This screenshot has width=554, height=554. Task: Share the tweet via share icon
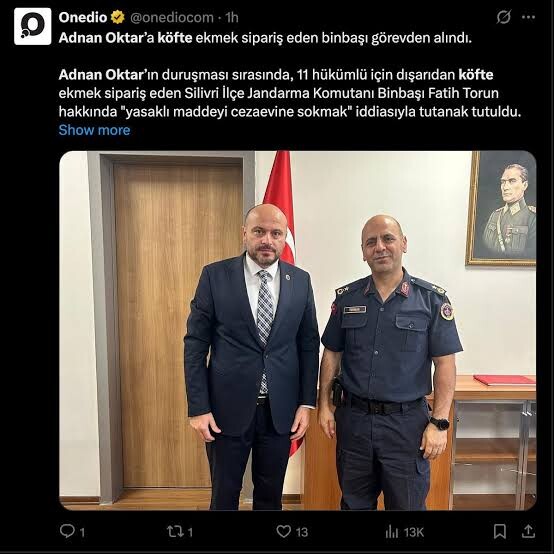click(x=528, y=531)
